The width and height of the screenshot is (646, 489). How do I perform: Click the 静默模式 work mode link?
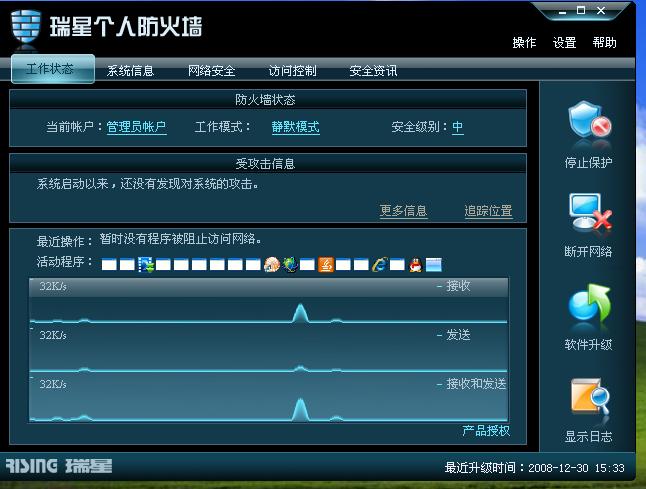point(295,127)
